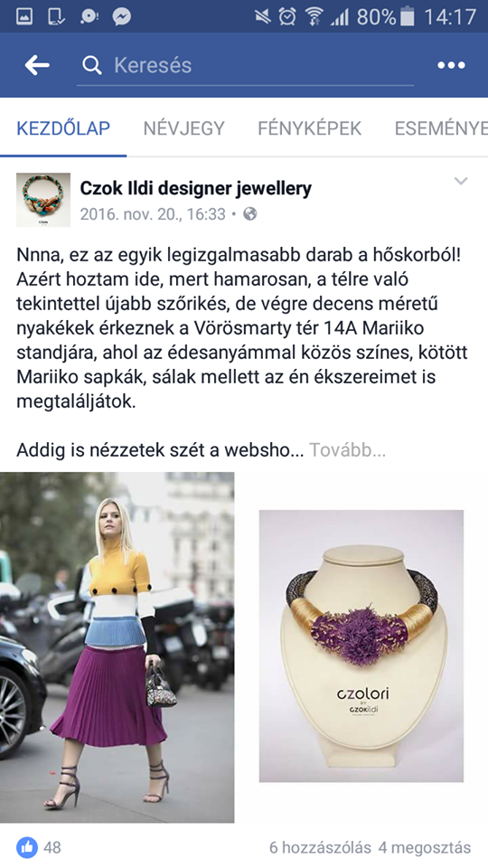Open the three-dots overflow menu
Viewport: 488px width, 868px height.
pyautogui.click(x=451, y=65)
